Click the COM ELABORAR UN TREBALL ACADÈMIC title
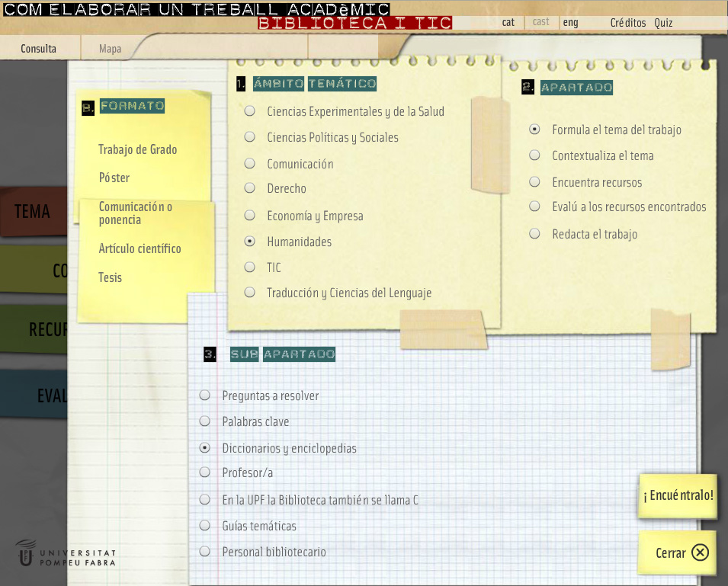This screenshot has width=728, height=586. [197, 9]
